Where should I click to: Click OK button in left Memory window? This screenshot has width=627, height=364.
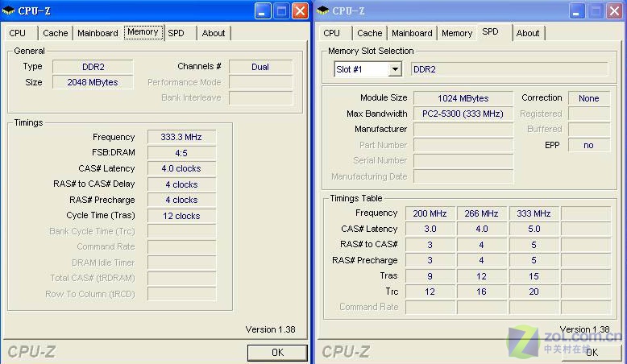click(277, 353)
